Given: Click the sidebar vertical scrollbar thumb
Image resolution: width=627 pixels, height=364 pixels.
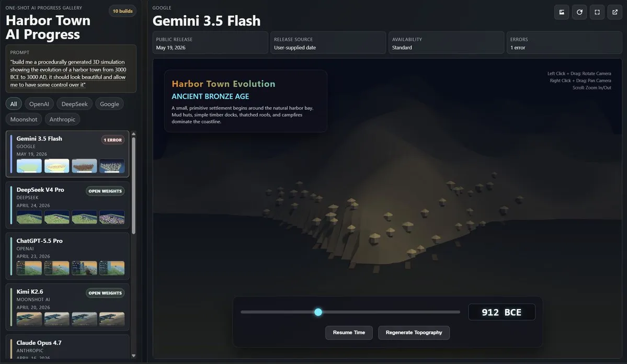Looking at the screenshot, I should (x=133, y=186).
